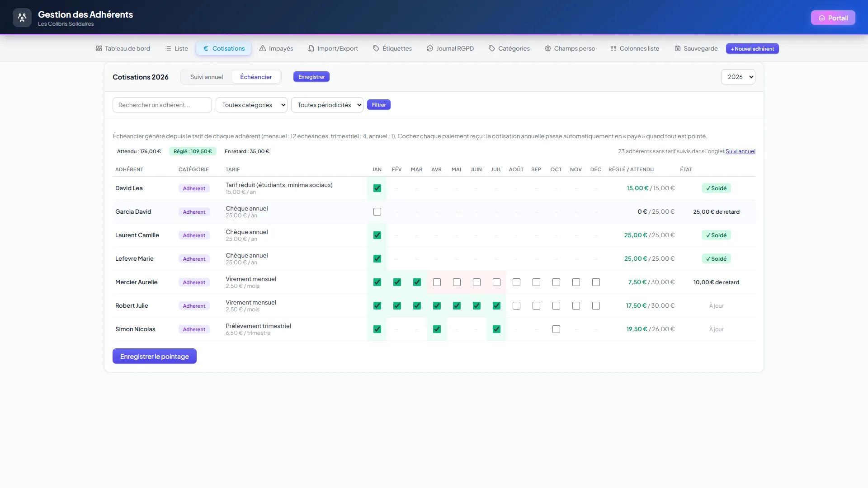868x488 pixels.
Task: Click the Impayés warning triangle icon
Action: click(x=263, y=48)
